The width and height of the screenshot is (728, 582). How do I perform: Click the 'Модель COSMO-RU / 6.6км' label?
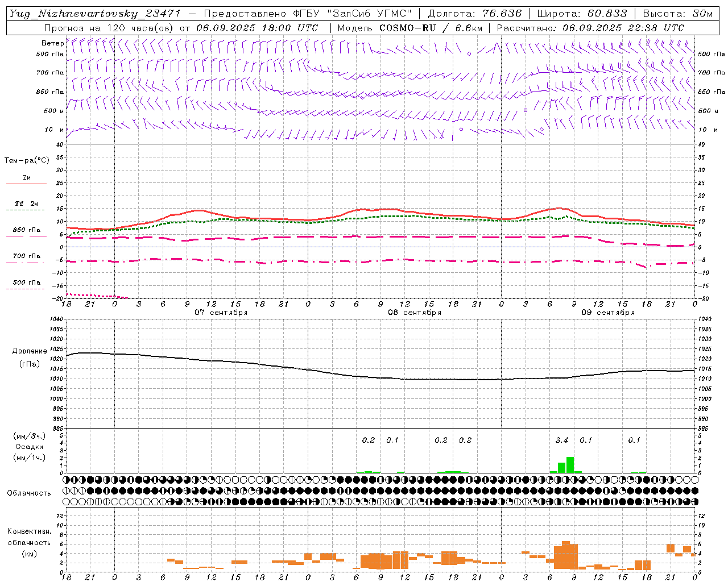[x=409, y=28]
